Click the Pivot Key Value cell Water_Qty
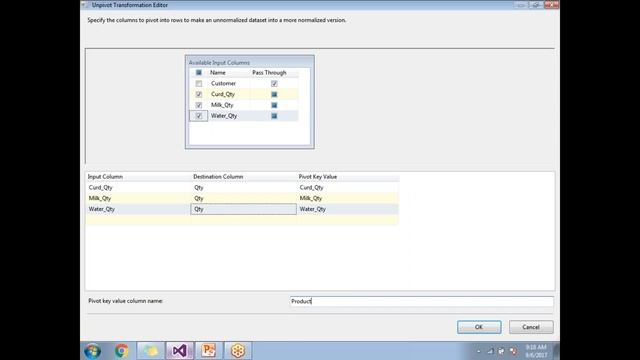 point(348,209)
